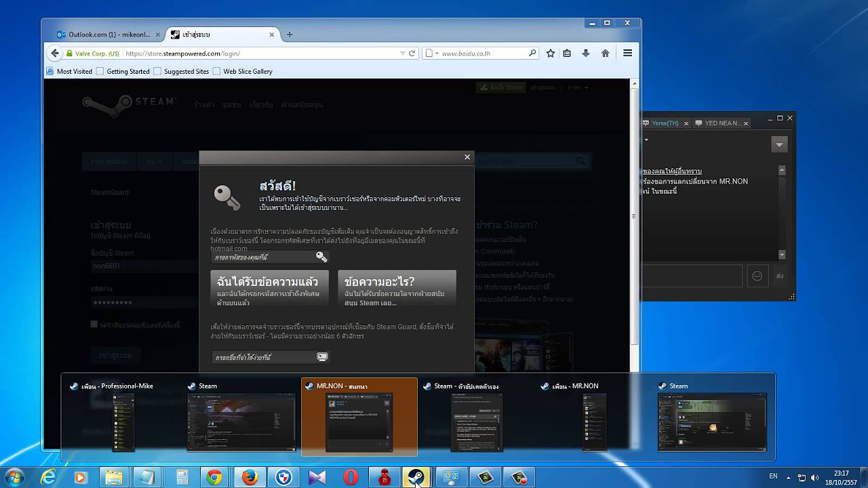Open the Most Visited bookmarks folder
Image resolution: width=868 pixels, height=488 pixels.
click(69, 71)
